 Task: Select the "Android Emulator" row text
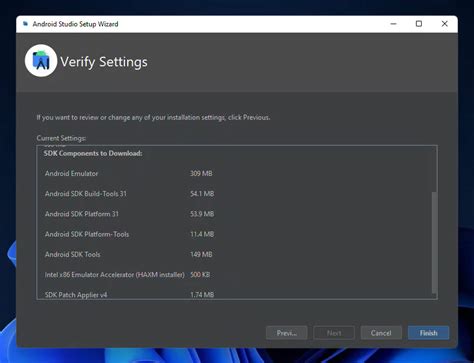72,173
